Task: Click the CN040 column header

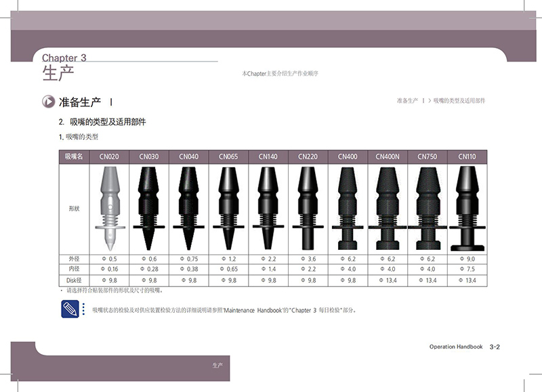Action: click(x=188, y=156)
